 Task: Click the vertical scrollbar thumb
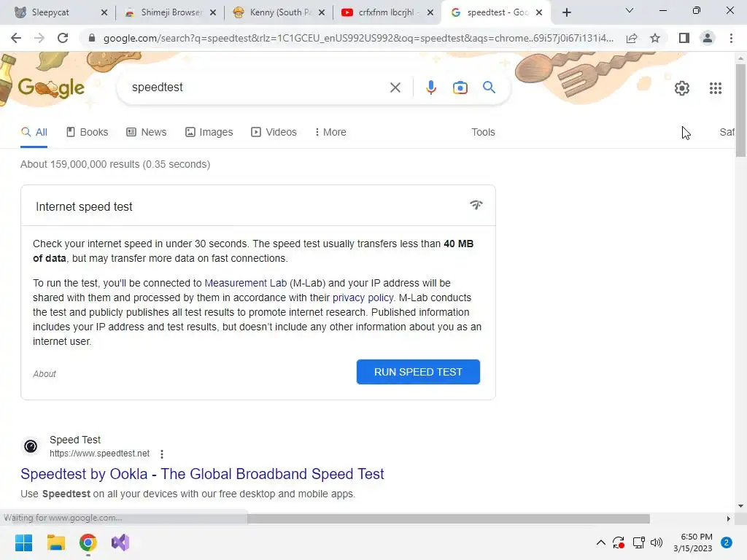(x=740, y=109)
